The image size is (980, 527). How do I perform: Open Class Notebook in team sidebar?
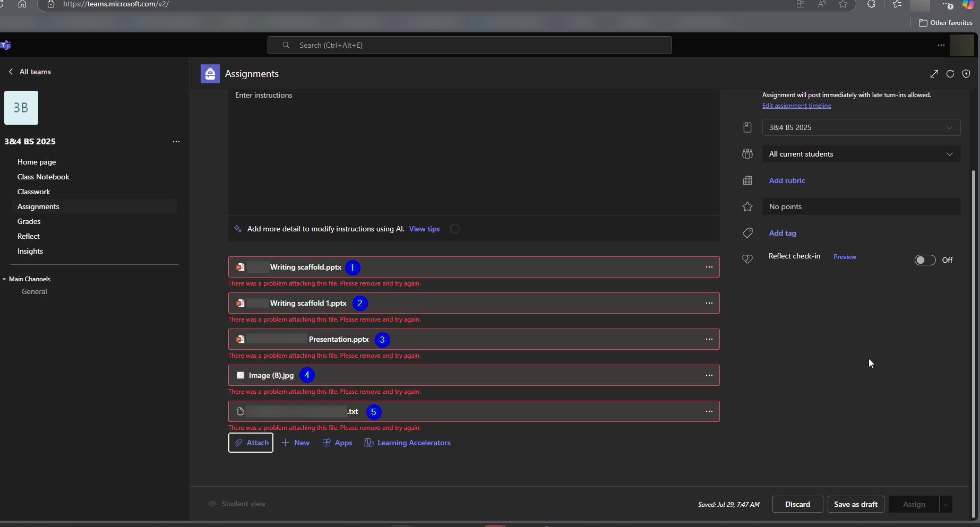pos(44,177)
